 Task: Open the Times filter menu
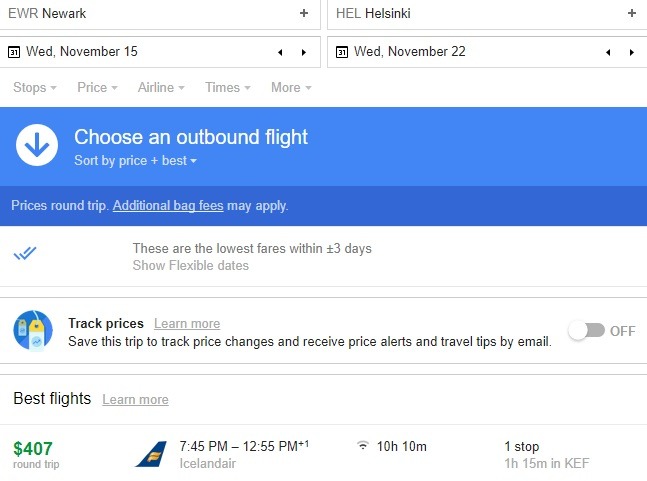click(x=228, y=87)
